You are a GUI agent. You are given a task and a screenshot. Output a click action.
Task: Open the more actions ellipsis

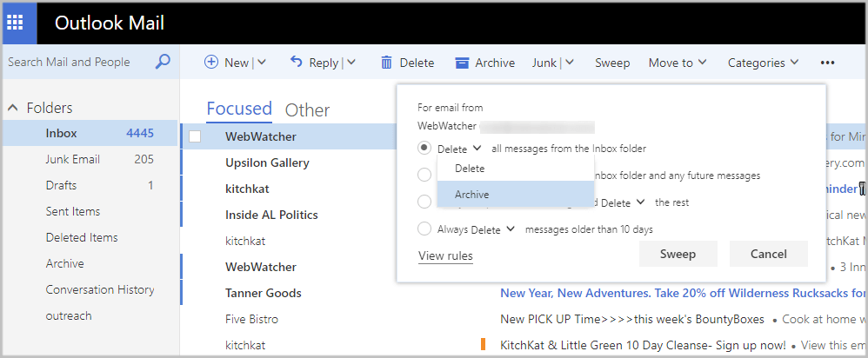(827, 63)
